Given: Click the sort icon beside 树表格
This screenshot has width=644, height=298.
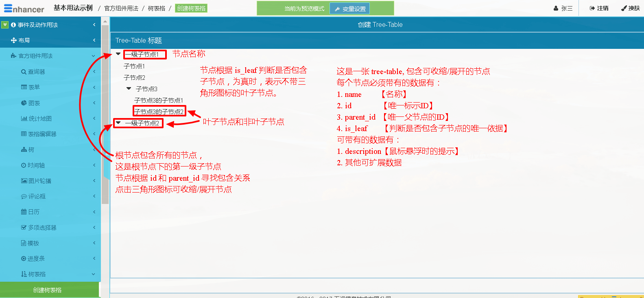Looking at the screenshot, I should click(24, 274).
